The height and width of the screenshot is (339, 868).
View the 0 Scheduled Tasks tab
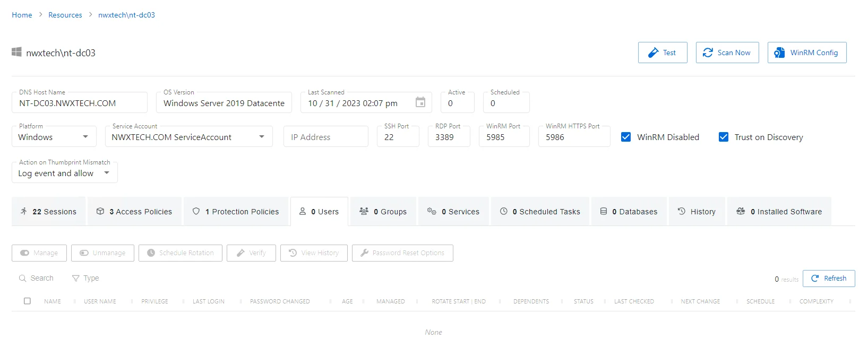pos(540,212)
